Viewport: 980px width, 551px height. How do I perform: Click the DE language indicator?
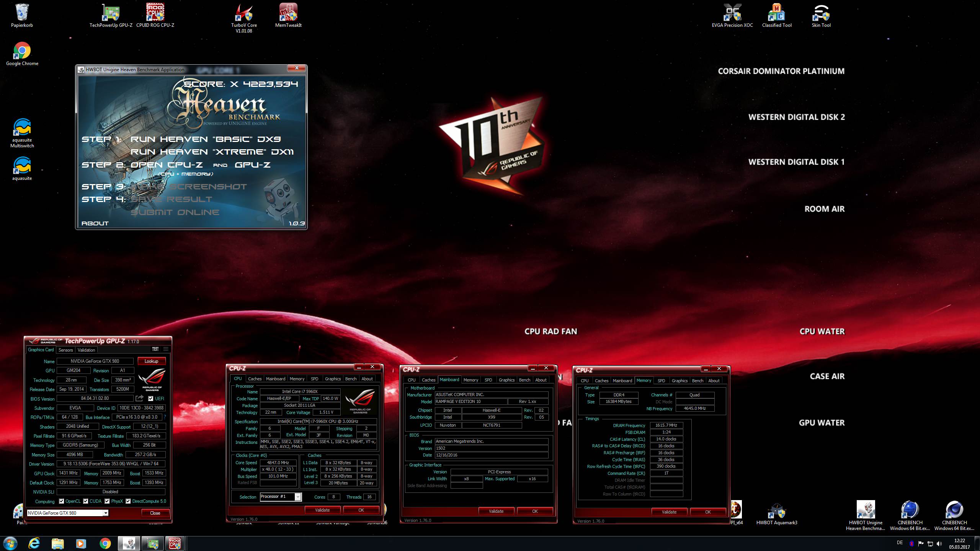tap(900, 543)
